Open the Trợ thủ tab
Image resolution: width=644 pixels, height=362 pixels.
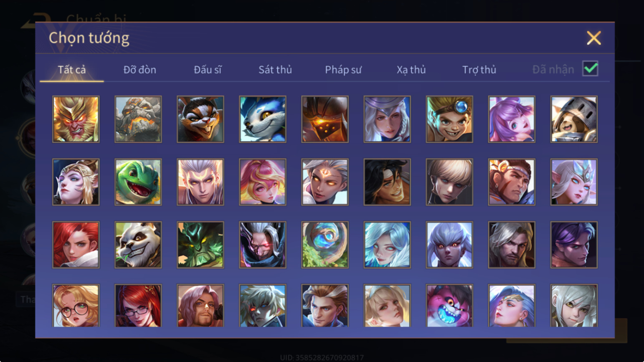(x=479, y=70)
